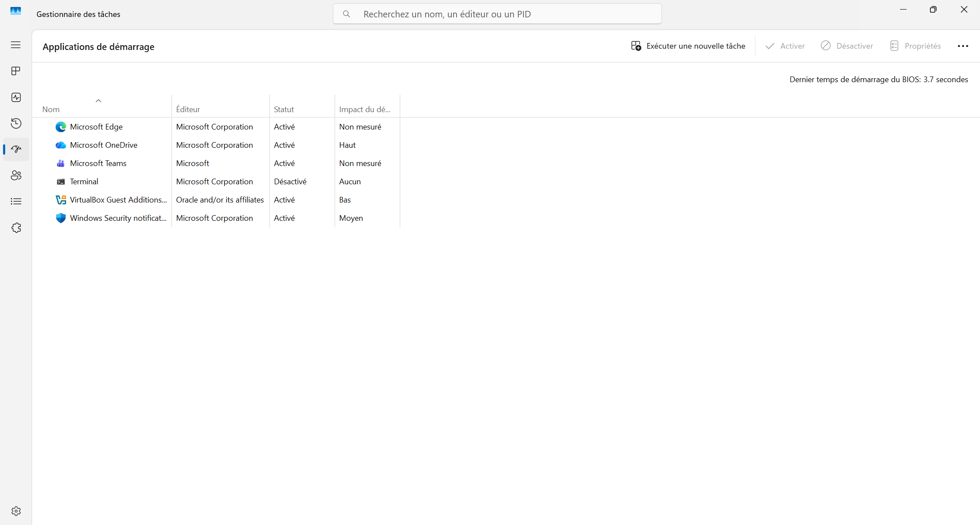Click the search magnifier icon

click(x=347, y=14)
